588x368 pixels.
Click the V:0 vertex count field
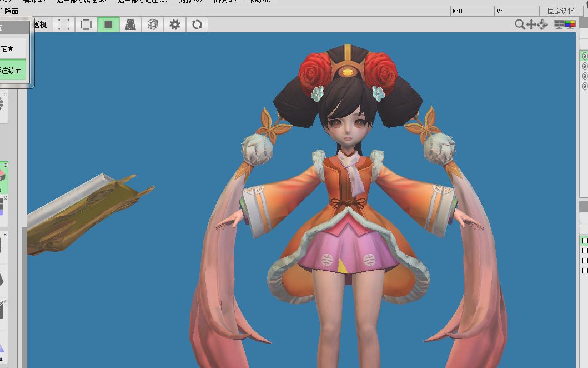coord(517,11)
